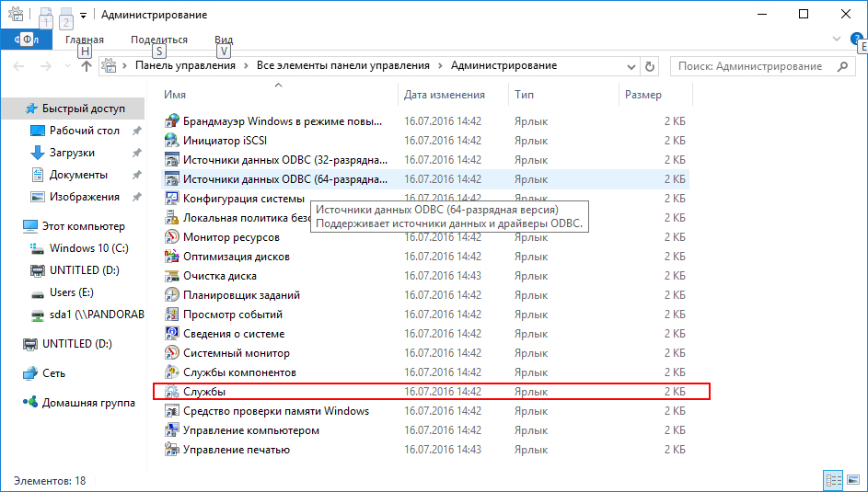868x492 pixels.
Task: Go to Панель управления in the breadcrumb
Action: pos(185,65)
